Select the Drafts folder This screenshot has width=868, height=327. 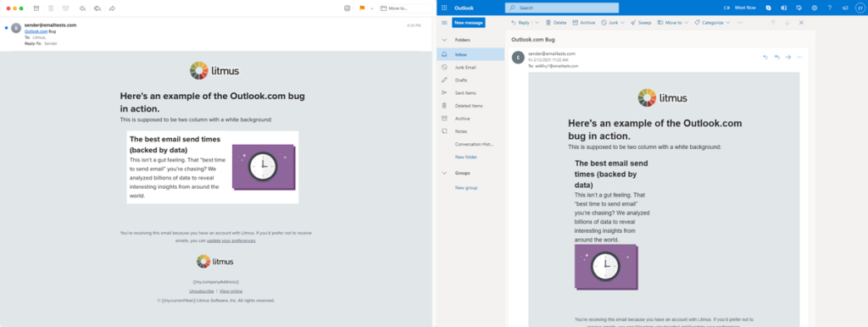click(x=470, y=80)
